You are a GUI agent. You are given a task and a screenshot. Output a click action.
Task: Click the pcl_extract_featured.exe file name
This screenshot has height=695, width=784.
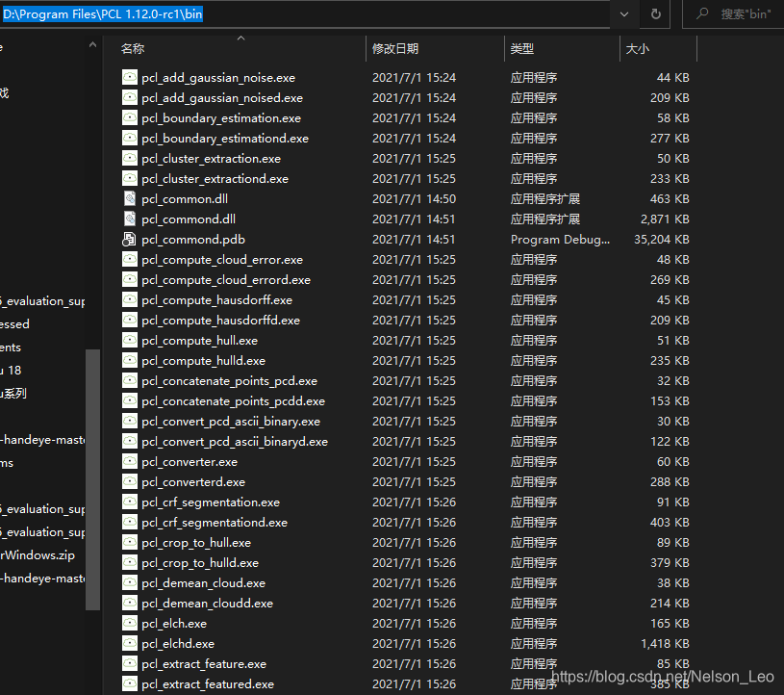click(208, 684)
